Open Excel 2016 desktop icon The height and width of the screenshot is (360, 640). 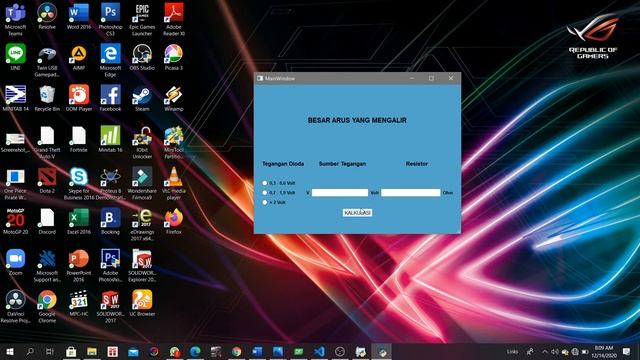click(x=79, y=221)
